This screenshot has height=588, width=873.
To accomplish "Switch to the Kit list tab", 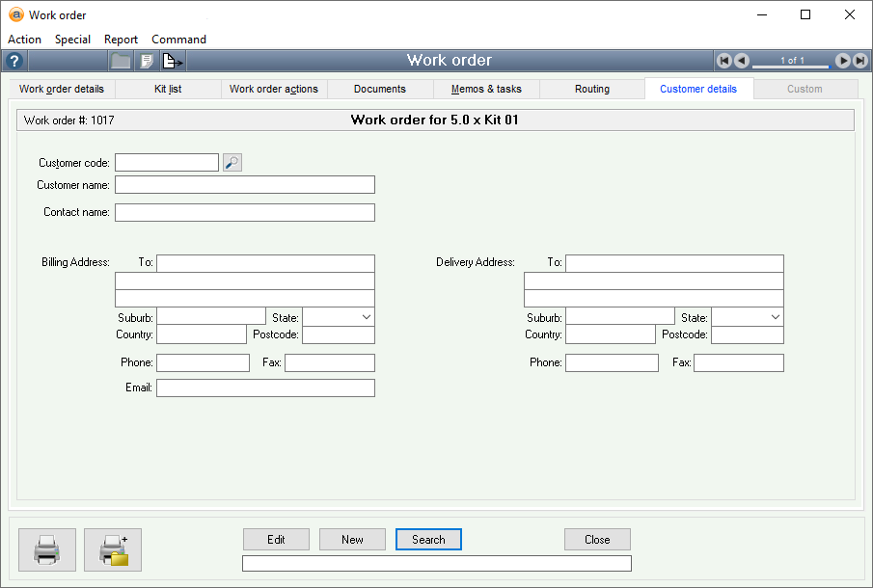I will point(168,89).
